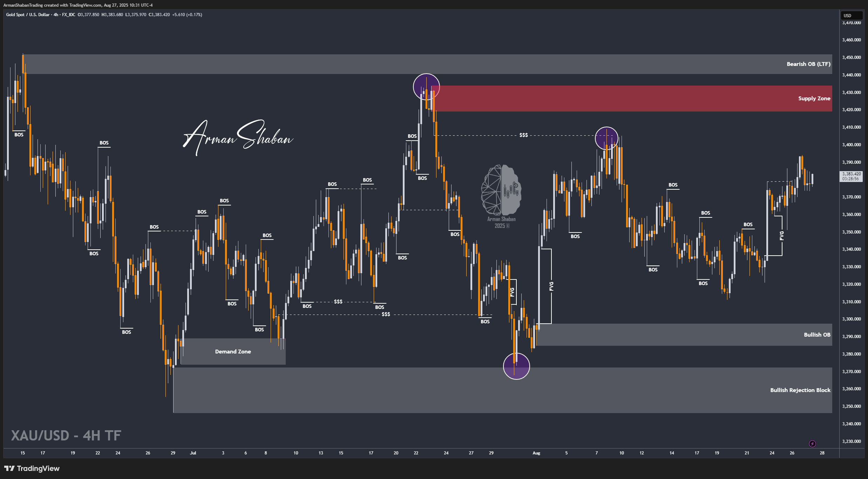The height and width of the screenshot is (479, 868).
Task: Click the 3,410.000 price scale label
Action: pyautogui.click(x=852, y=127)
